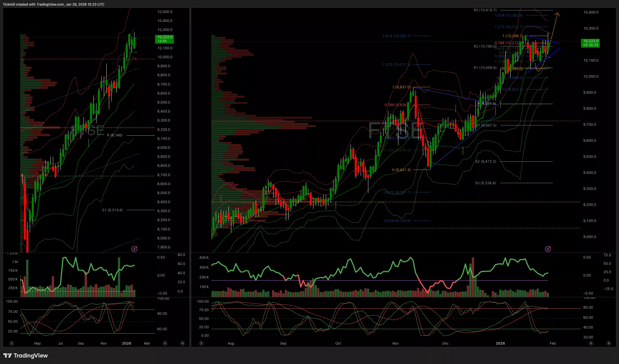The image size is (619, 364).
Task: Click the 10,000.0 level on right price scale
Action: pos(591,77)
